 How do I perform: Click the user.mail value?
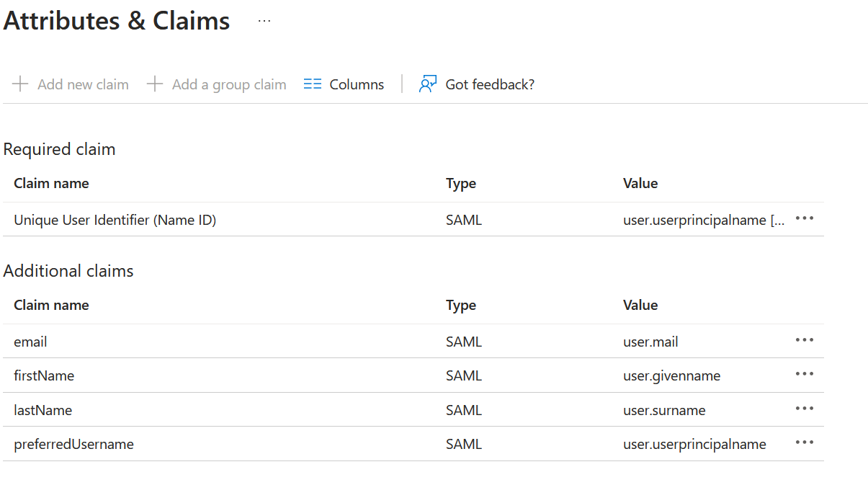tap(650, 342)
